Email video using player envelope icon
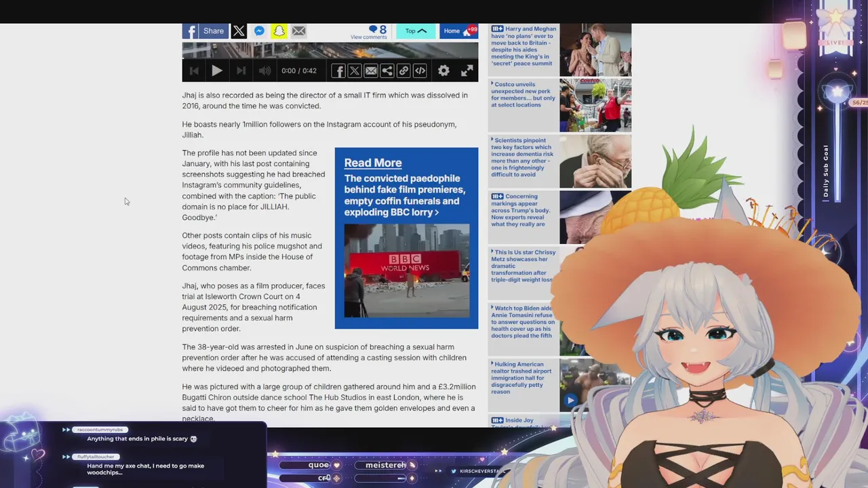 tap(371, 70)
